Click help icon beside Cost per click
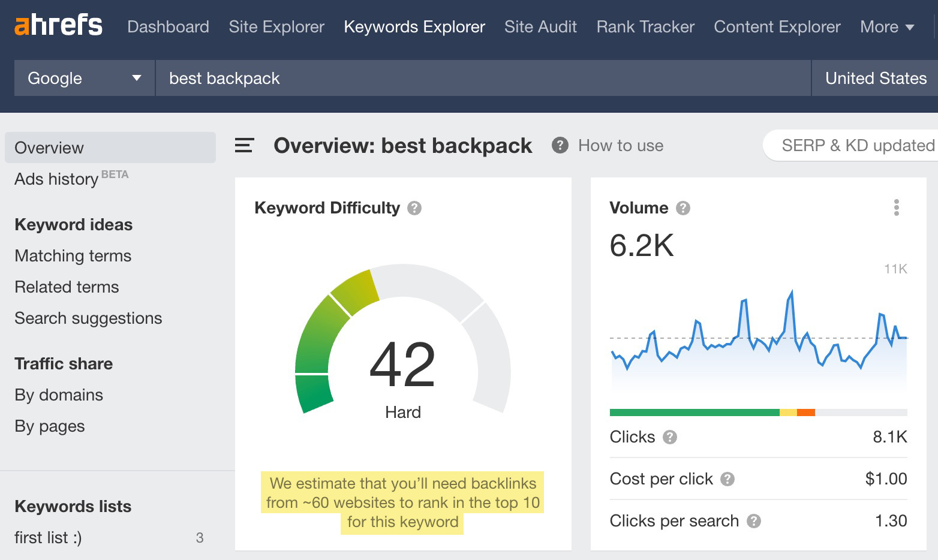 point(727,479)
